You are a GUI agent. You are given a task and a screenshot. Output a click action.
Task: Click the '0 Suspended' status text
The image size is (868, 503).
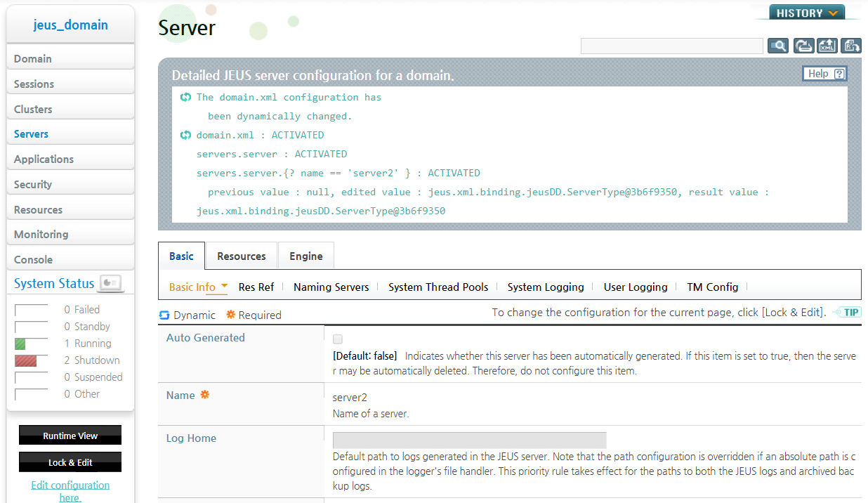pyautogui.click(x=93, y=377)
